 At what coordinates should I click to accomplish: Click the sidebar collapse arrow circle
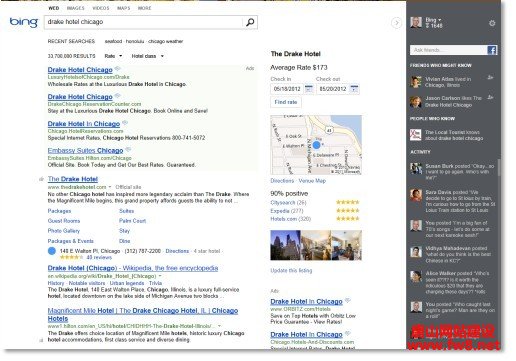[x=396, y=23]
